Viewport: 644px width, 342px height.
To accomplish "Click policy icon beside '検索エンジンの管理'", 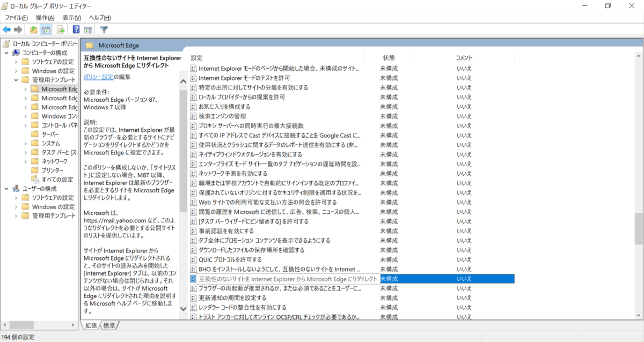I will point(194,116).
